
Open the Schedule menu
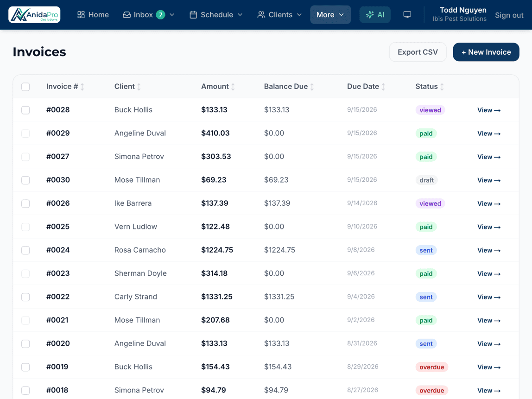[216, 14]
